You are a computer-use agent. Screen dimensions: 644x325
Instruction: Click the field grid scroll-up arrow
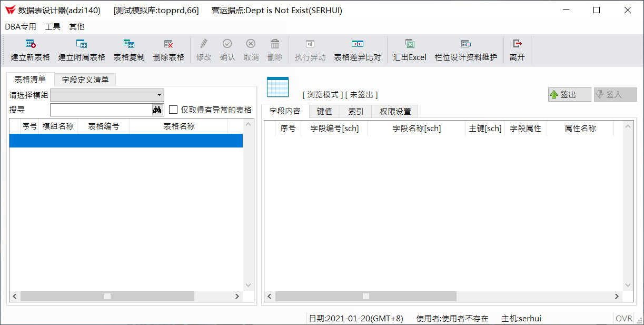click(x=628, y=126)
